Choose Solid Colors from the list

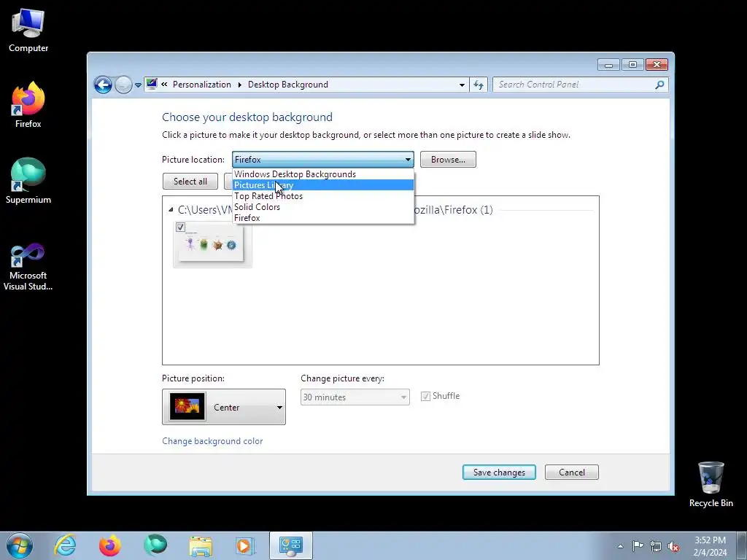click(323, 207)
